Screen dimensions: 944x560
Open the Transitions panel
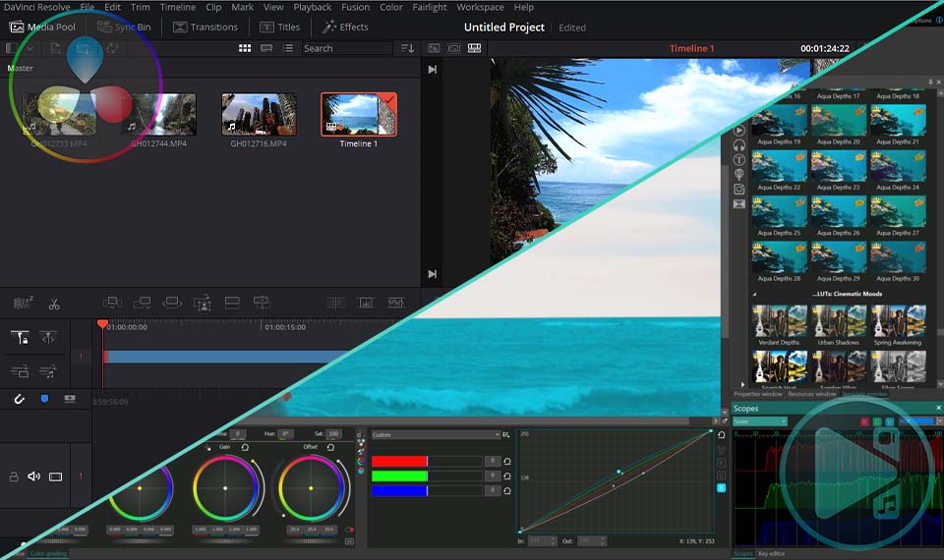tap(206, 28)
